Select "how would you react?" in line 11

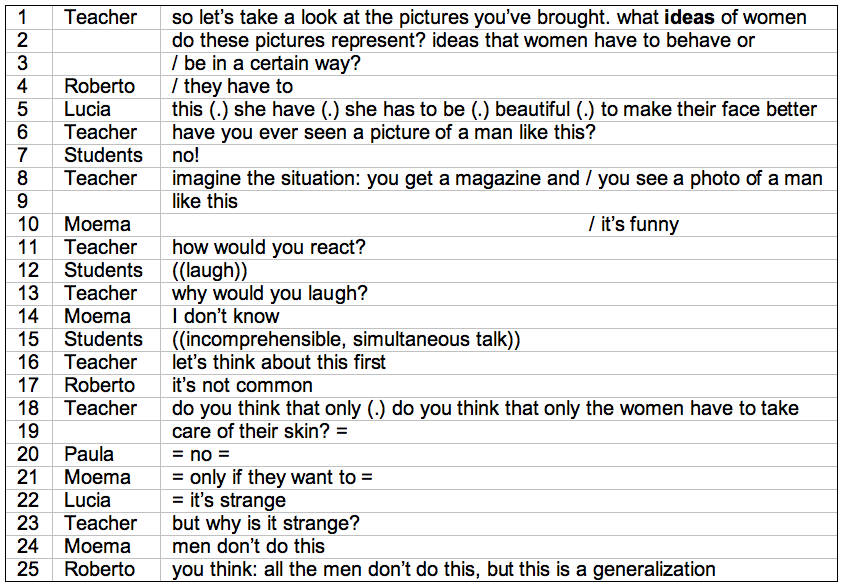(x=268, y=247)
